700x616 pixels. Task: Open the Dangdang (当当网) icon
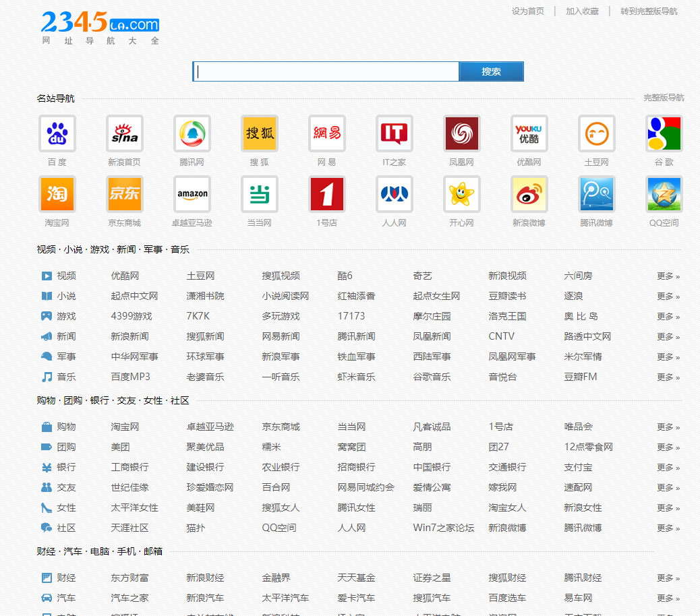tap(260, 194)
